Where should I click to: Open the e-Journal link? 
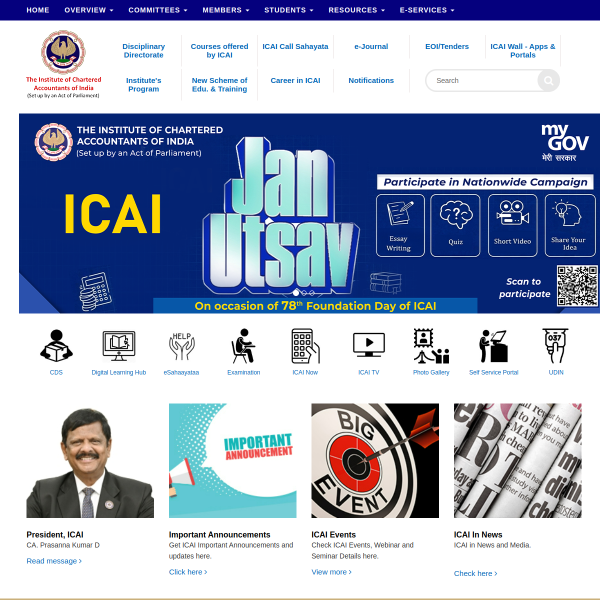click(371, 46)
